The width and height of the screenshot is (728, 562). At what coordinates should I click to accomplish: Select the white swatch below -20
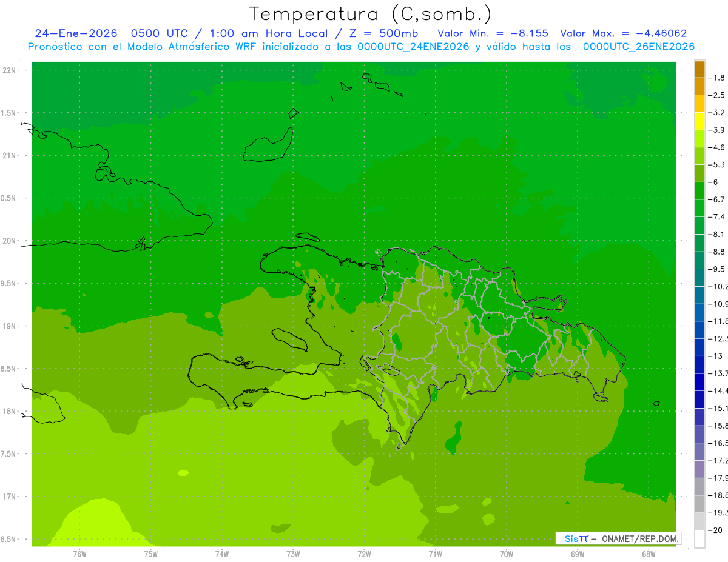coord(699,539)
